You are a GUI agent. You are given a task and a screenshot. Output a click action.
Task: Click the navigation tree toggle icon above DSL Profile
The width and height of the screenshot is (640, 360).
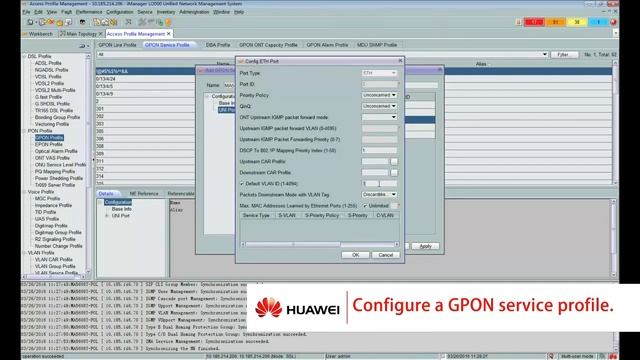tap(83, 46)
